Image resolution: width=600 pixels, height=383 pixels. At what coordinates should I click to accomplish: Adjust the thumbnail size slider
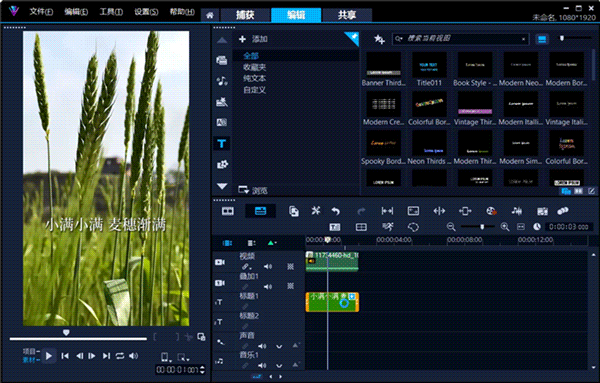click(x=562, y=38)
